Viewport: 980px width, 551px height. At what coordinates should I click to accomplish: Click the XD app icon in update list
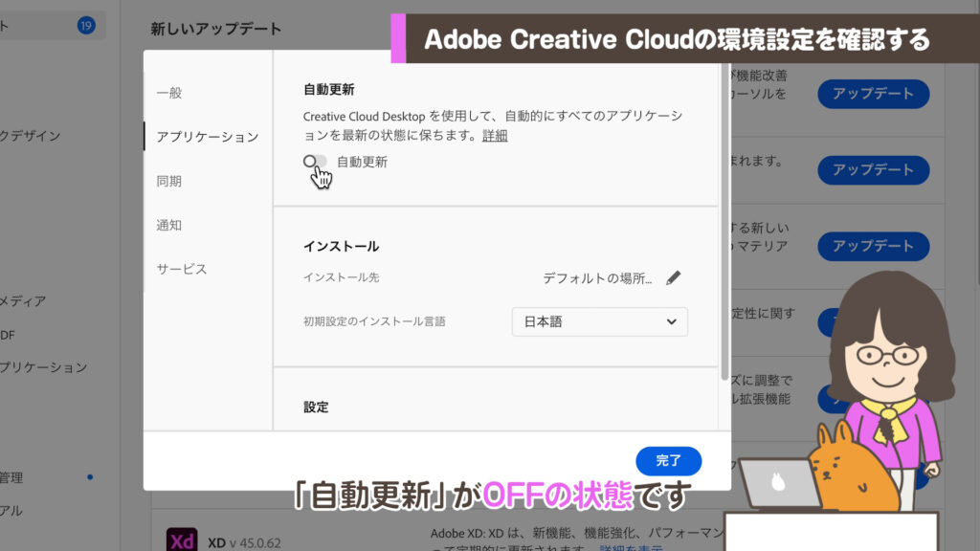[x=182, y=540]
